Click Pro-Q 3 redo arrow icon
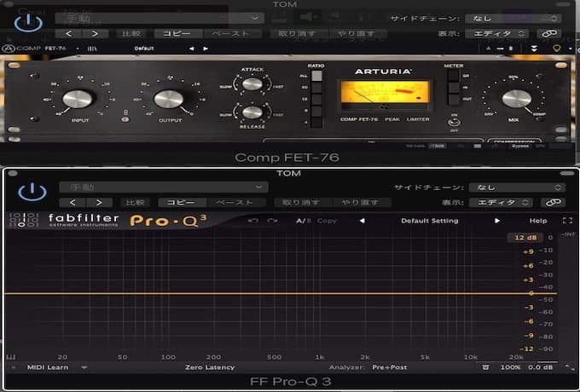The width and height of the screenshot is (580, 392). 273,221
